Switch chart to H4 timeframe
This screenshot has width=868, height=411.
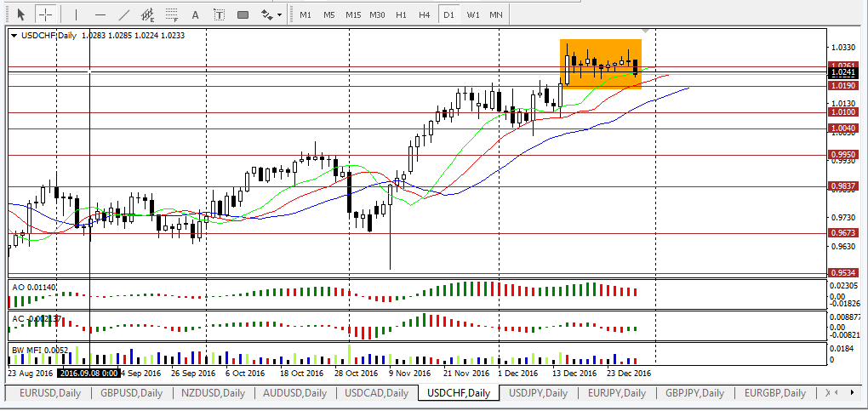[425, 15]
